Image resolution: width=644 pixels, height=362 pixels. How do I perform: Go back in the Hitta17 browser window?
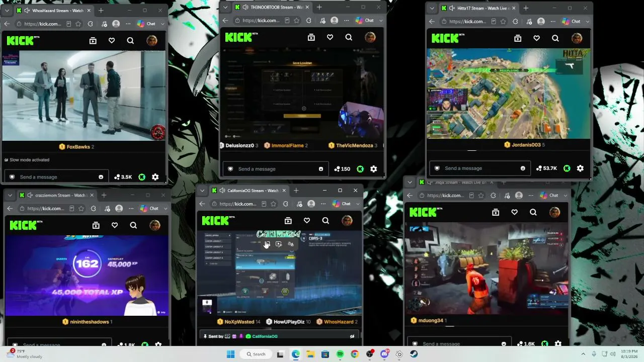(432, 22)
